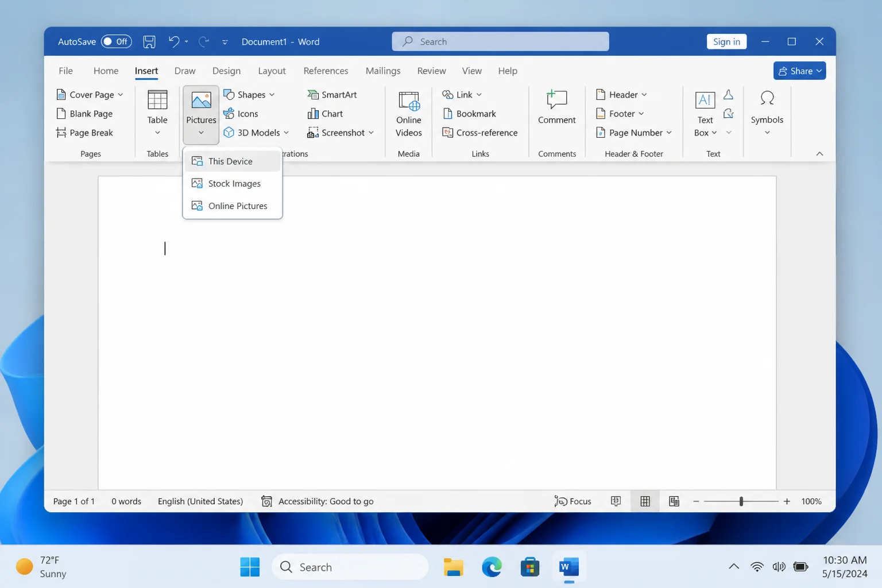Click the Sign in button
The width and height of the screenshot is (882, 588).
726,41
